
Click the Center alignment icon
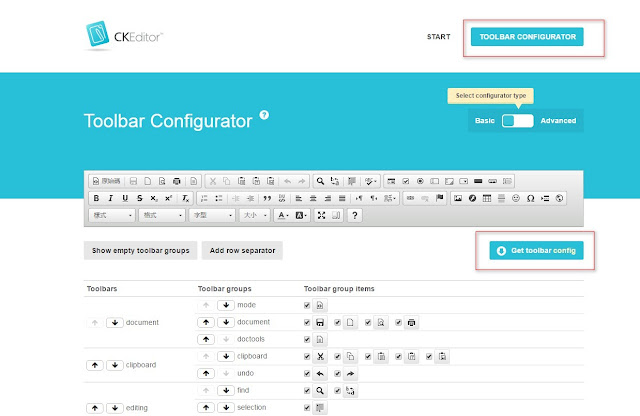point(313,198)
